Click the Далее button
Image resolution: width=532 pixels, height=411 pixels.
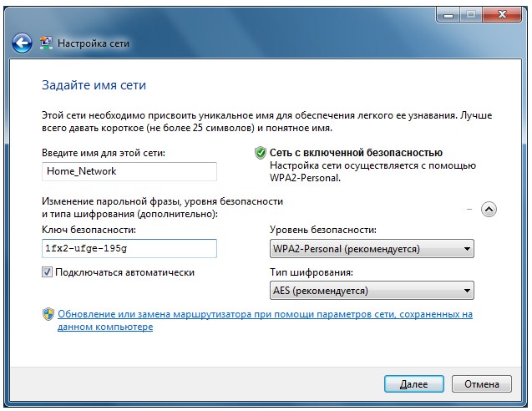coord(414,383)
